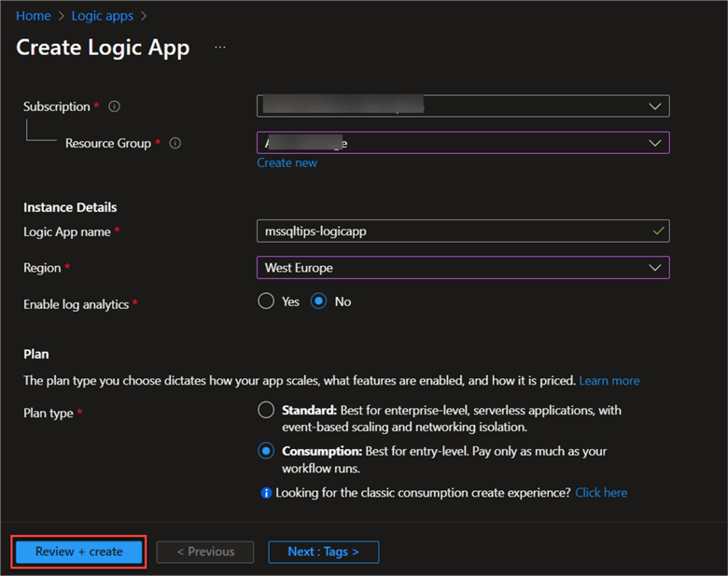Open the ellipsis menu beside Create Logic App
The width and height of the screenshot is (728, 576).
[x=220, y=47]
